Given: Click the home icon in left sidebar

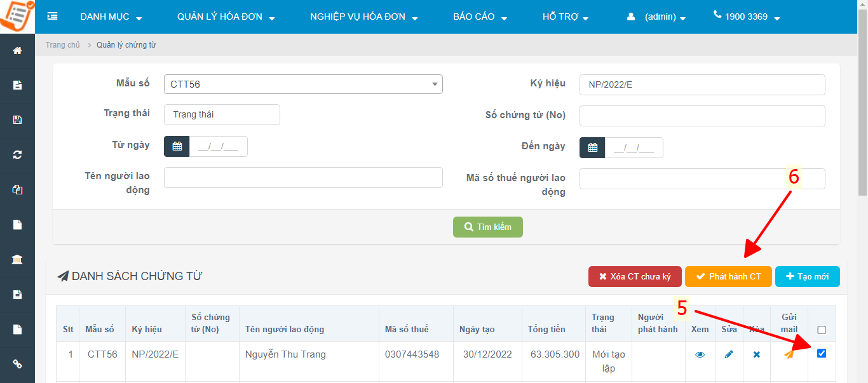Looking at the screenshot, I should click(17, 51).
